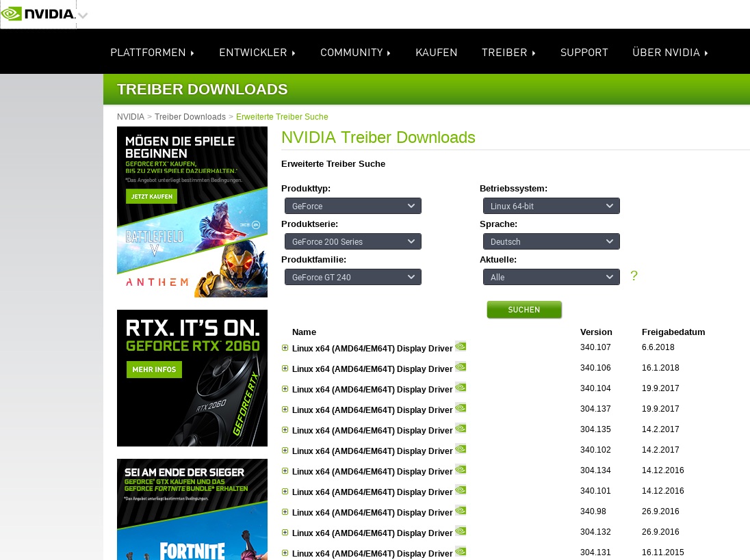Image resolution: width=750 pixels, height=560 pixels.
Task: Click NVIDIA badge icon on 340.104 row
Action: click(x=461, y=387)
